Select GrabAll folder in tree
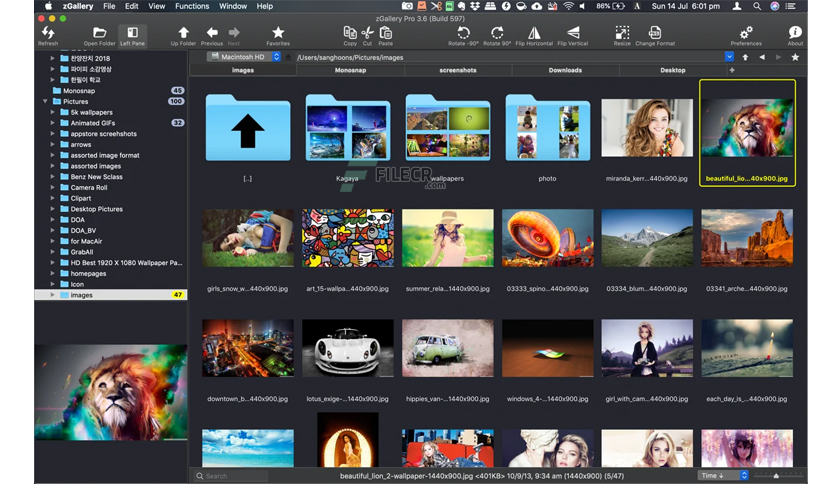Screen dimensions: 836x484 (111, 252)
